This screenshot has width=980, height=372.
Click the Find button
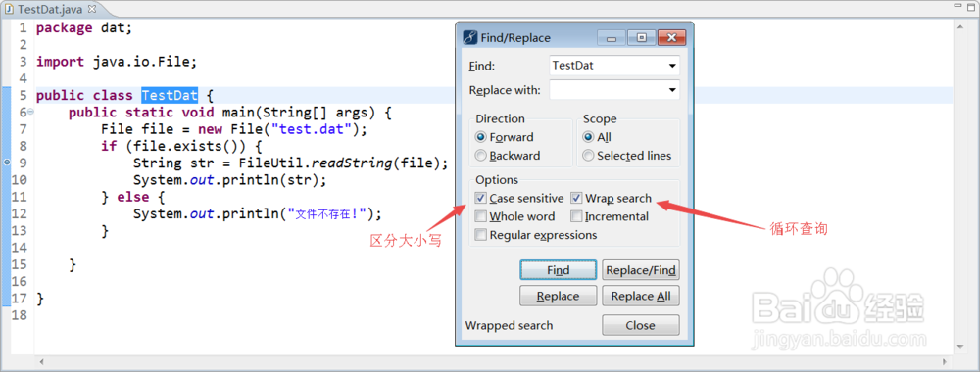point(559,270)
